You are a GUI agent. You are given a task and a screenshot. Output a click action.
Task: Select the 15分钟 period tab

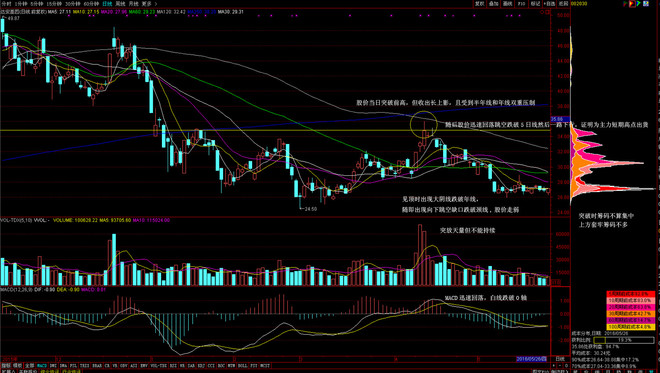click(x=54, y=3)
